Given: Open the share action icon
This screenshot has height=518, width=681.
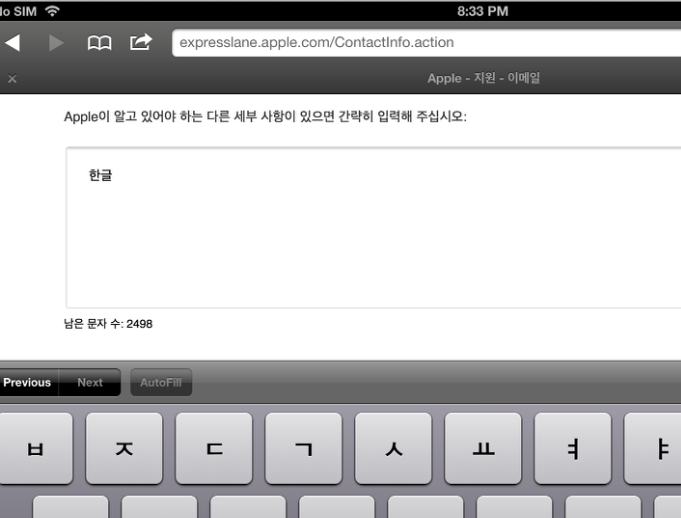Looking at the screenshot, I should (140, 43).
